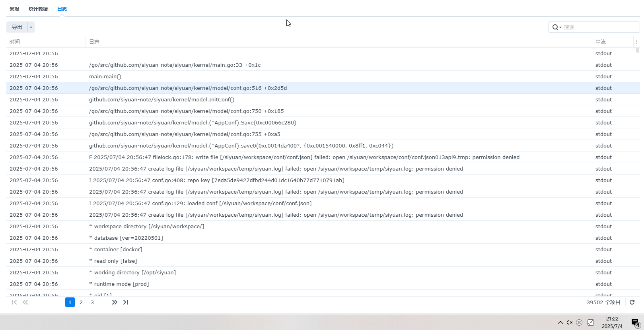Show hidden system tray icons

click(x=560, y=322)
